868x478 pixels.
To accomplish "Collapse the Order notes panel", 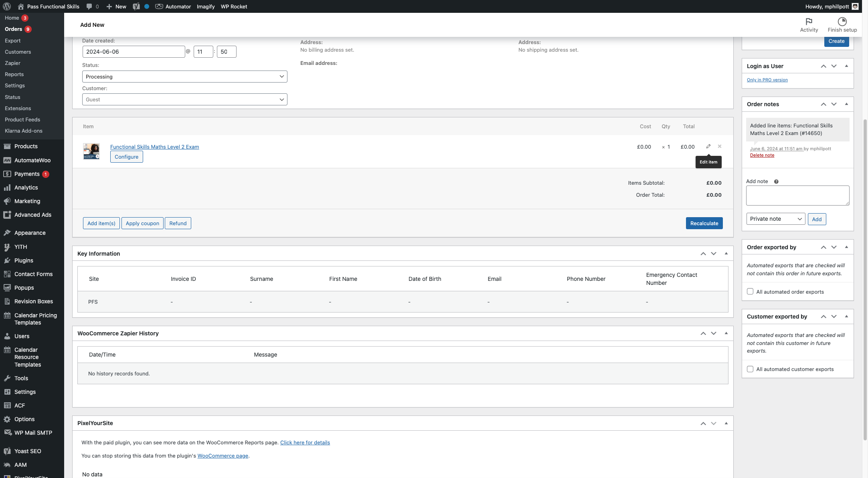I will 846,104.
